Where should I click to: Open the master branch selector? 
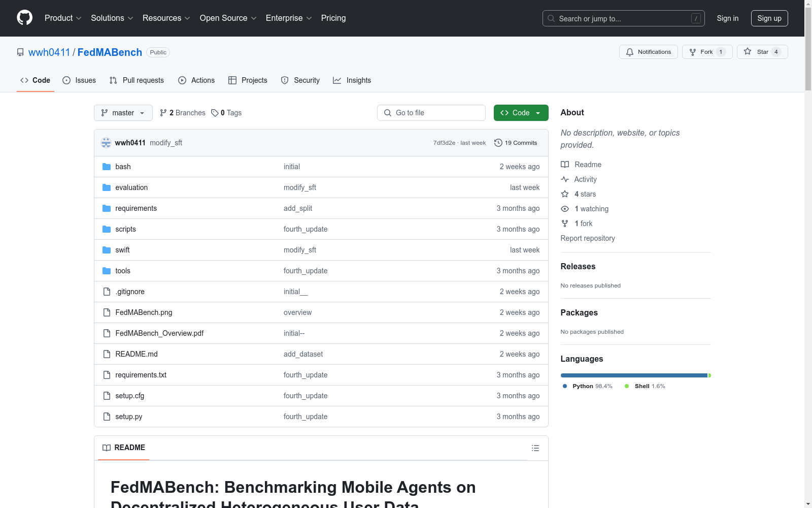[x=123, y=113]
